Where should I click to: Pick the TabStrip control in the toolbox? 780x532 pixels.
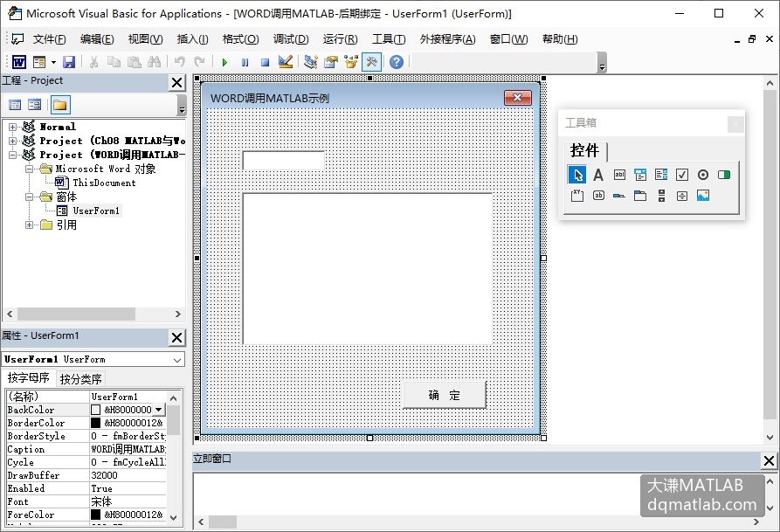pos(619,196)
